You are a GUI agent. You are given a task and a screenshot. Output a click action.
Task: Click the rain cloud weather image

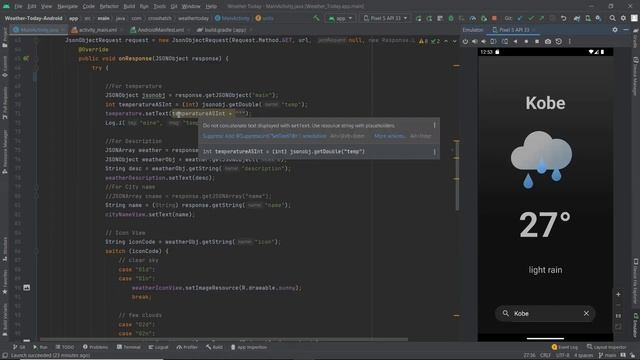(541, 159)
